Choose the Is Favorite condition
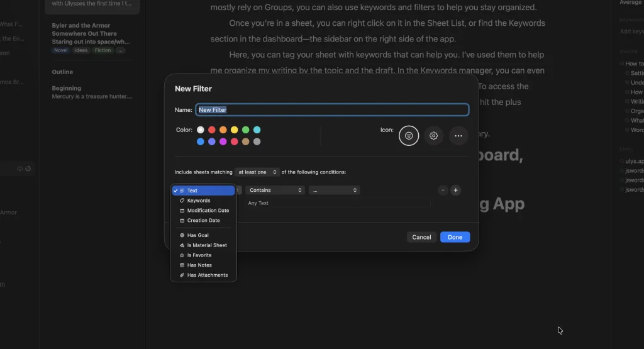The image size is (644, 349). click(203, 255)
